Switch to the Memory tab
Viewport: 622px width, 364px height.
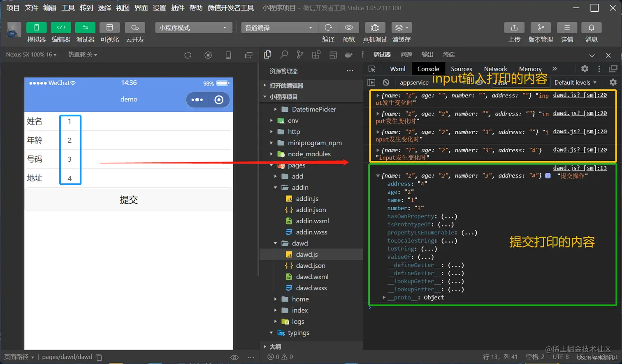tap(530, 69)
